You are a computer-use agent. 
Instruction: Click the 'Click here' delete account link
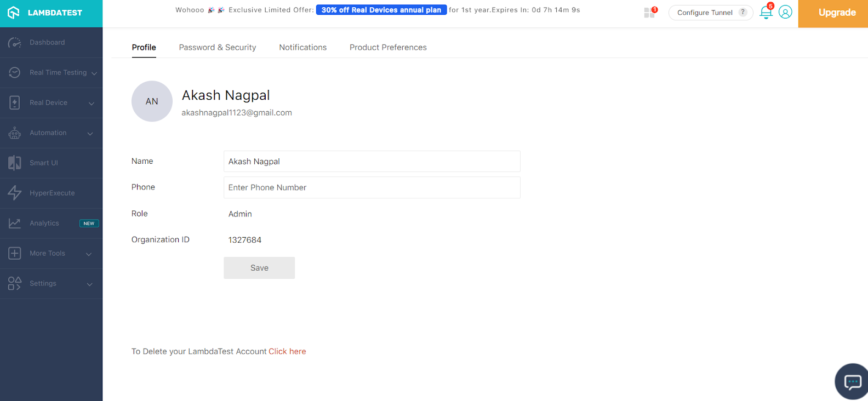pyautogui.click(x=287, y=352)
